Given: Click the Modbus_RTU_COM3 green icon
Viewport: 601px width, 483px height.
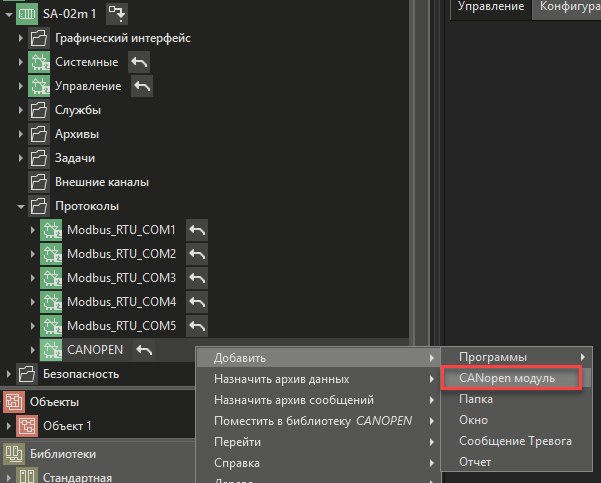Looking at the screenshot, I should click(x=51, y=278).
